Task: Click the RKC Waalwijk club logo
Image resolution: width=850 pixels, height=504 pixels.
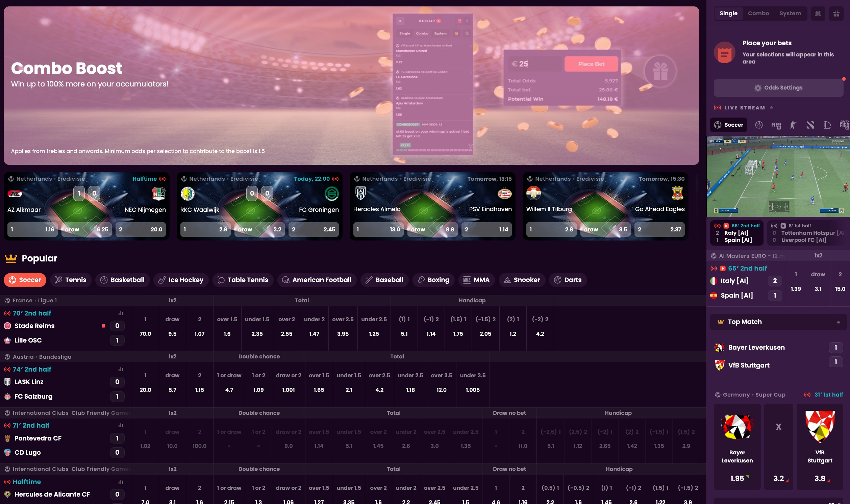Action: pos(187,194)
